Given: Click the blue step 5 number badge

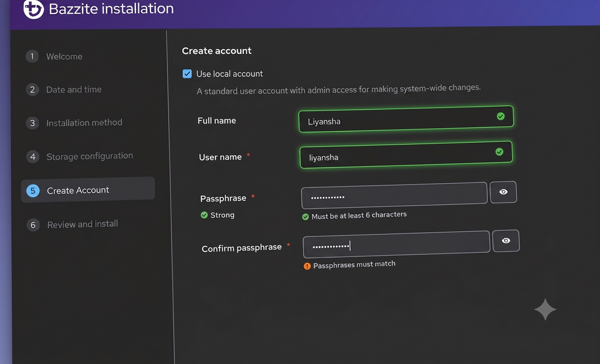Looking at the screenshot, I should click(x=33, y=191).
